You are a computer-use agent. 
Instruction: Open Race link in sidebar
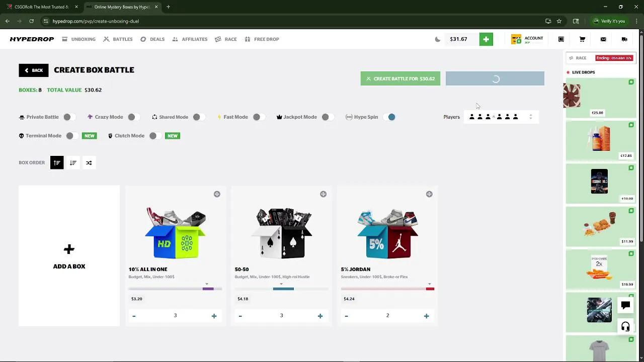coord(578,58)
